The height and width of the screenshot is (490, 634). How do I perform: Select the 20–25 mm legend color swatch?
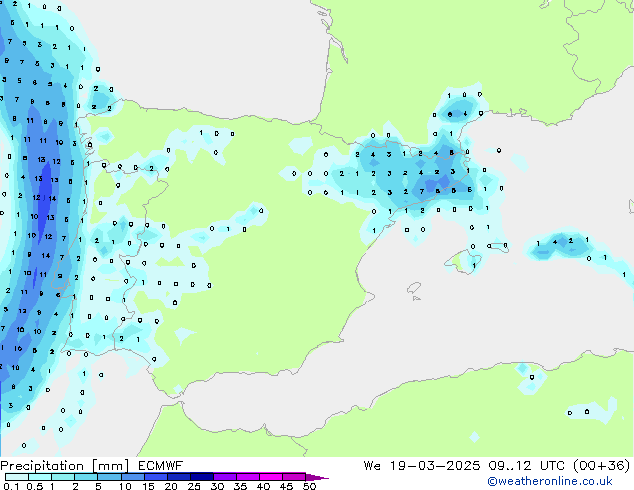coord(181,477)
